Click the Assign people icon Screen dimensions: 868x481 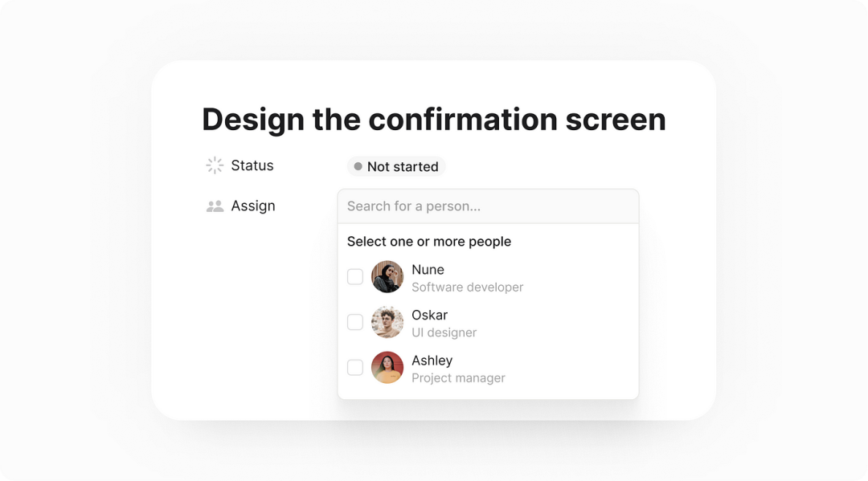215,206
